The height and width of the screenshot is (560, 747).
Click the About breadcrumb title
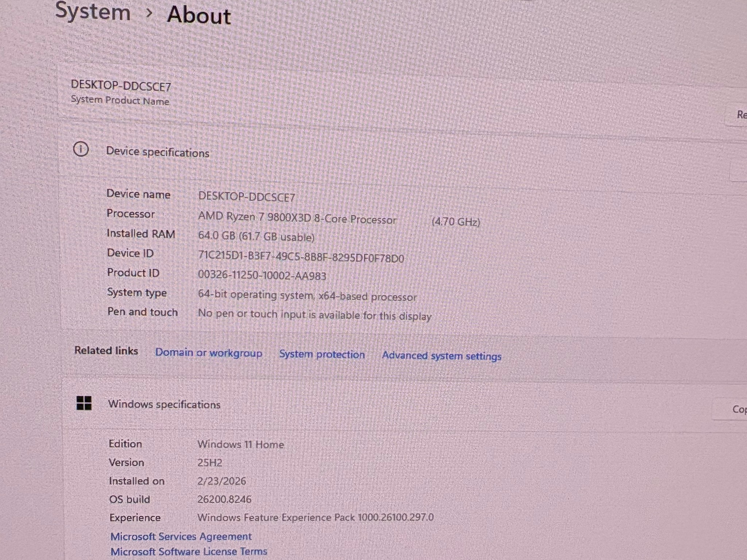(199, 15)
